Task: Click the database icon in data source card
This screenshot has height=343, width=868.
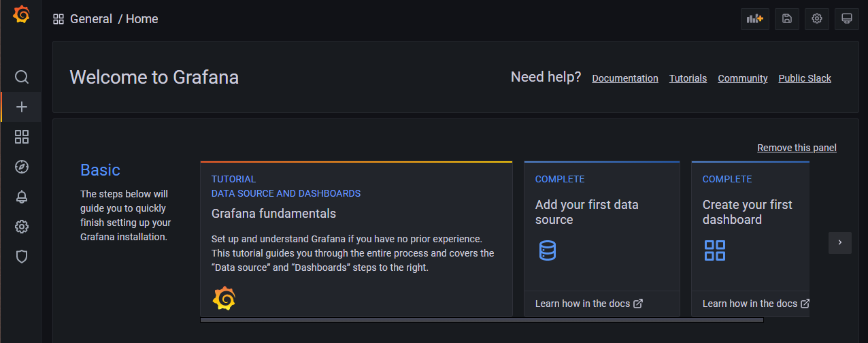Action: 548,250
